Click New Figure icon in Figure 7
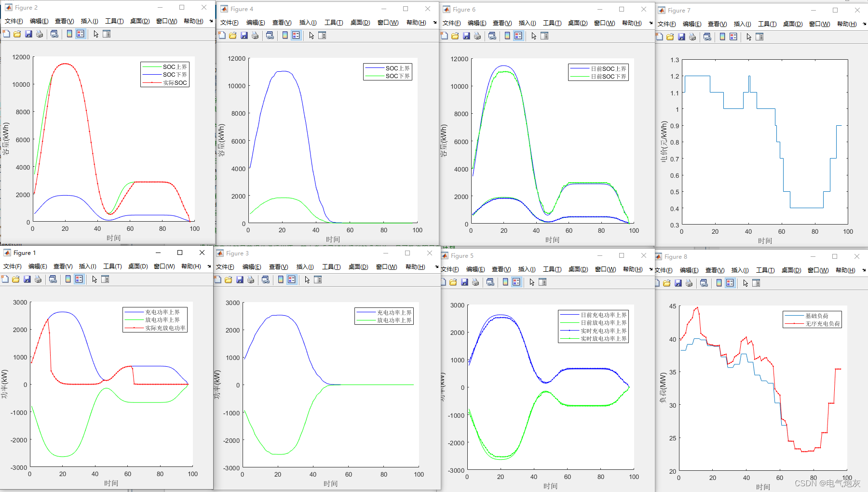The width and height of the screenshot is (868, 492). tap(659, 37)
